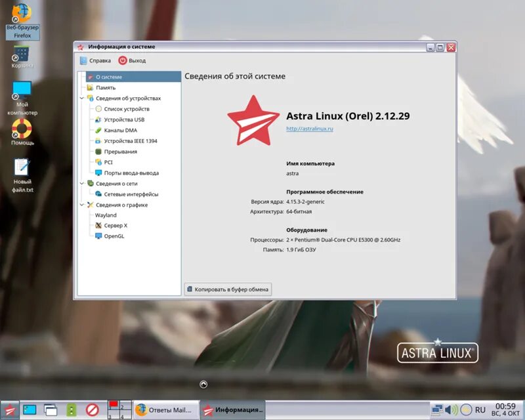Image resolution: width=525 pixels, height=420 pixels.
Task: Click the Каналы DMA green icon
Action: point(98,131)
